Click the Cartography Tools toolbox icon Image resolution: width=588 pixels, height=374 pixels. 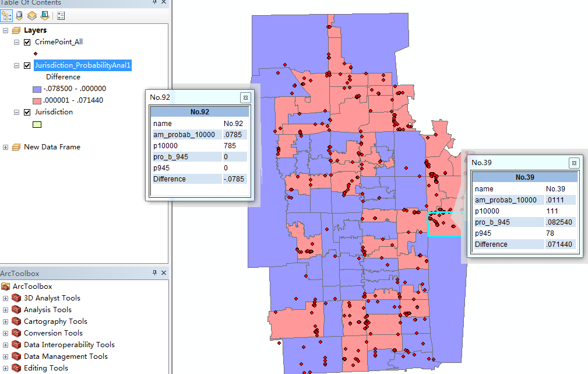point(16,321)
